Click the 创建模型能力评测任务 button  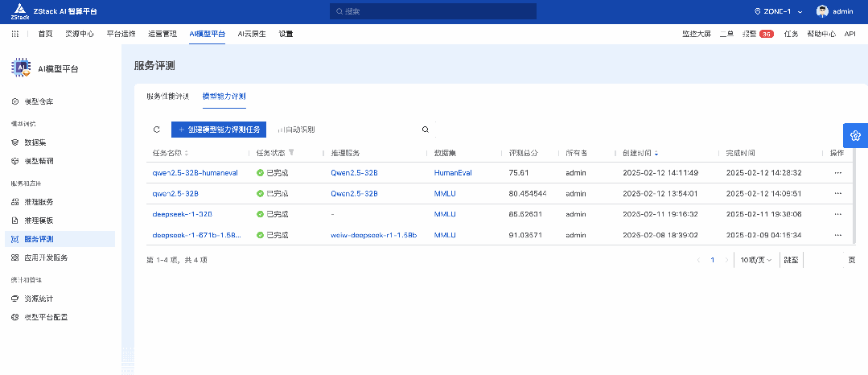pos(219,130)
